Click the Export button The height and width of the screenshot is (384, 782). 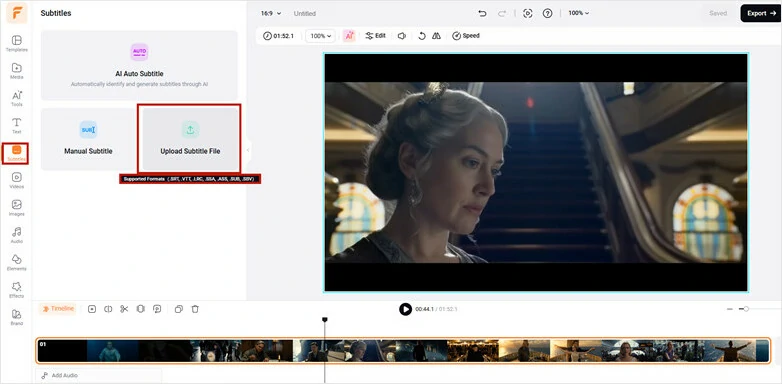[x=761, y=13]
